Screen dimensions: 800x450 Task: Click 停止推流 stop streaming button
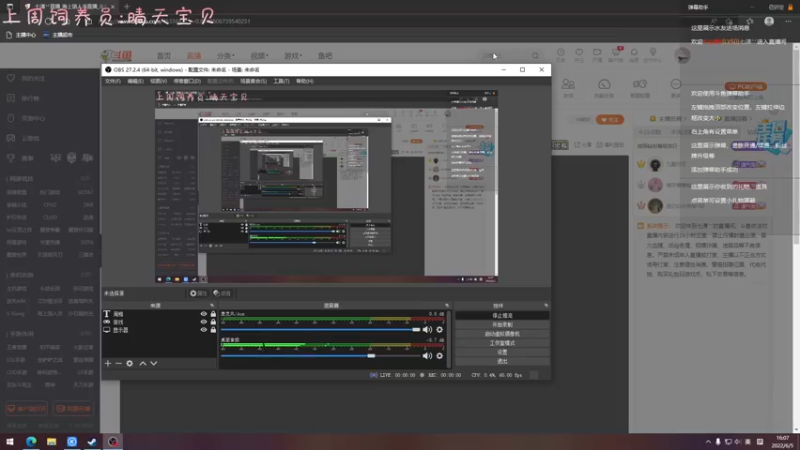pyautogui.click(x=502, y=316)
